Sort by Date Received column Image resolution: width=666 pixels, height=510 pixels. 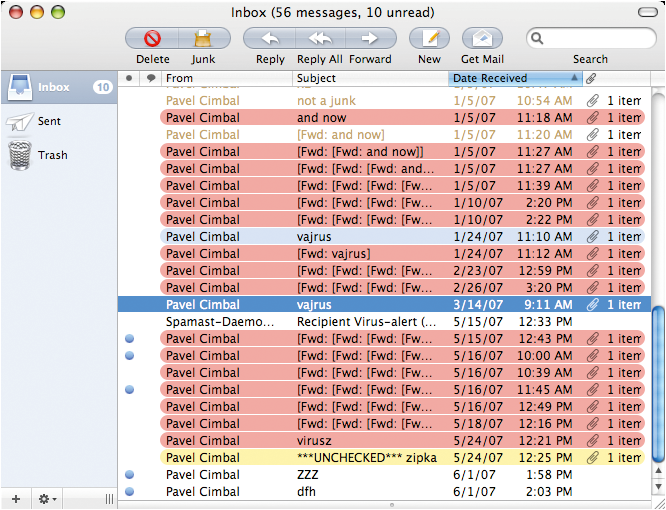coord(510,78)
